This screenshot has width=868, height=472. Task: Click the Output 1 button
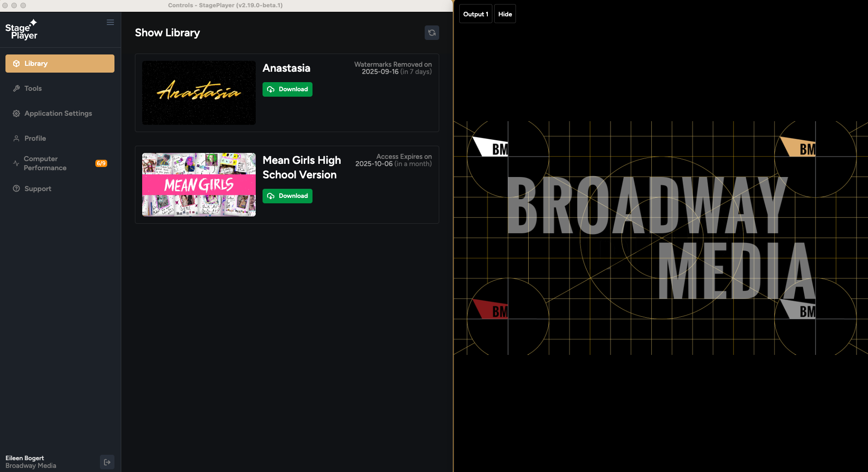[x=476, y=14]
